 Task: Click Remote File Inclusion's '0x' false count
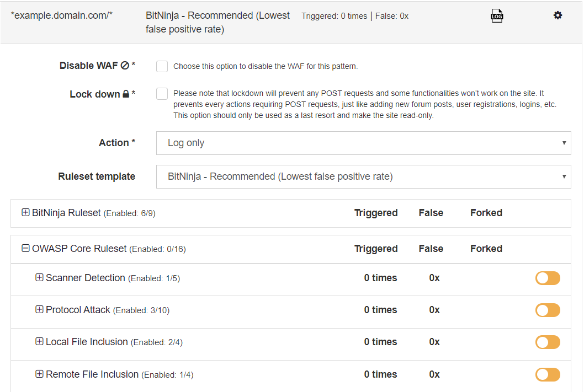click(x=434, y=374)
